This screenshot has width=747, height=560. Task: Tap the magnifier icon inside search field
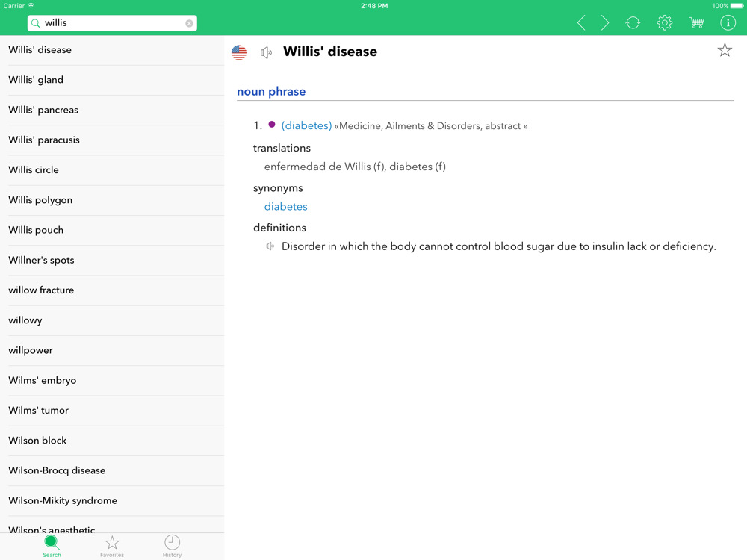click(35, 23)
